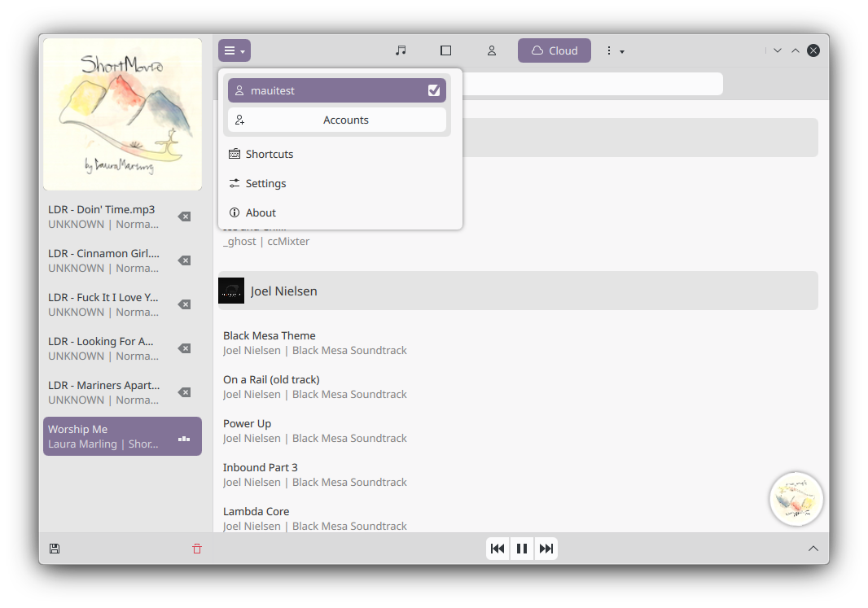Image resolution: width=868 pixels, height=608 pixels.
Task: Select Settings in the menu
Action: coord(266,183)
